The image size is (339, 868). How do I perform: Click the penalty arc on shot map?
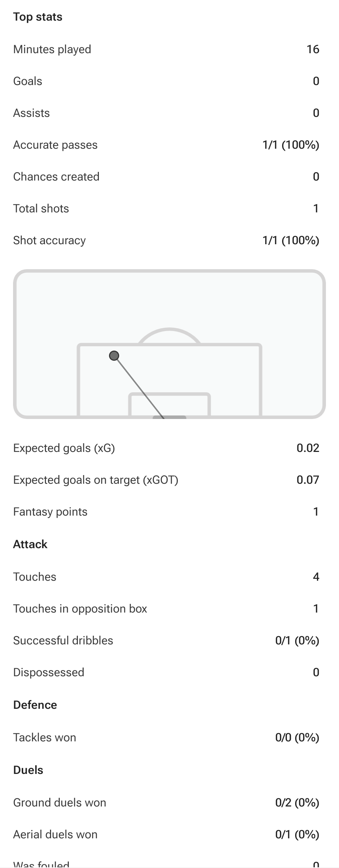click(x=169, y=335)
